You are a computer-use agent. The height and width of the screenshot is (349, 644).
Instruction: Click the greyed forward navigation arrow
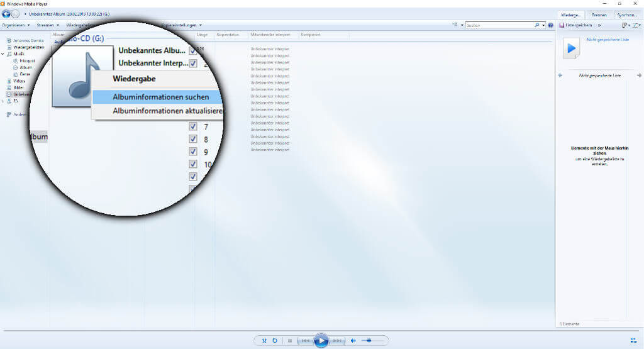(16, 14)
